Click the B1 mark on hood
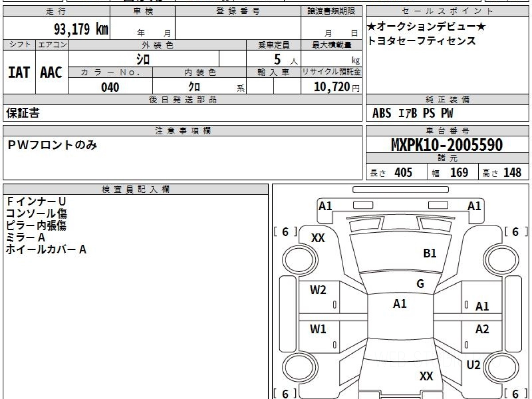The height and width of the screenshot is (399, 532). tap(430, 253)
